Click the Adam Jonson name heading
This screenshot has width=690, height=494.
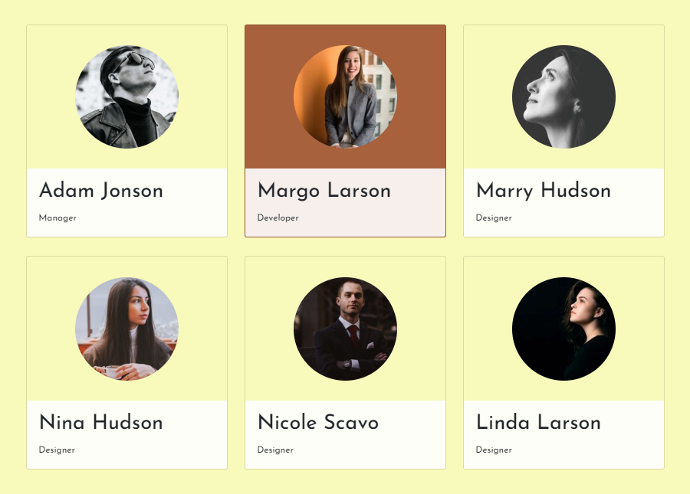click(101, 190)
